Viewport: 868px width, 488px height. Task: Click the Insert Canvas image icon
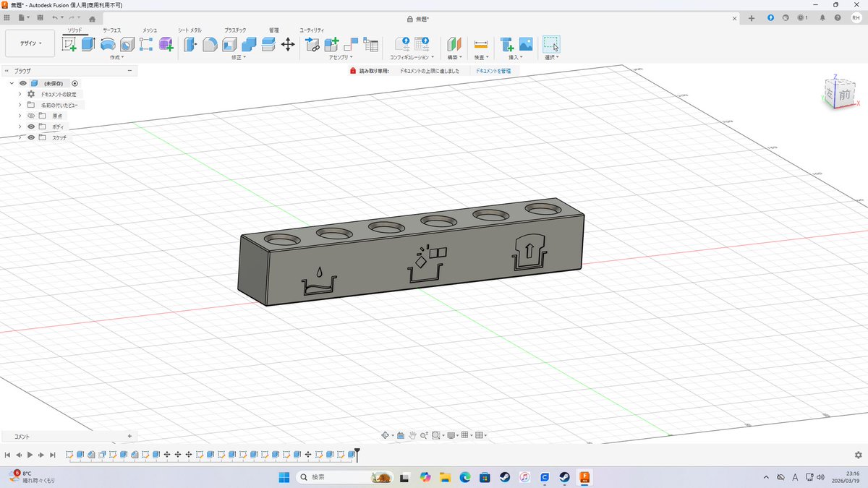526,44
